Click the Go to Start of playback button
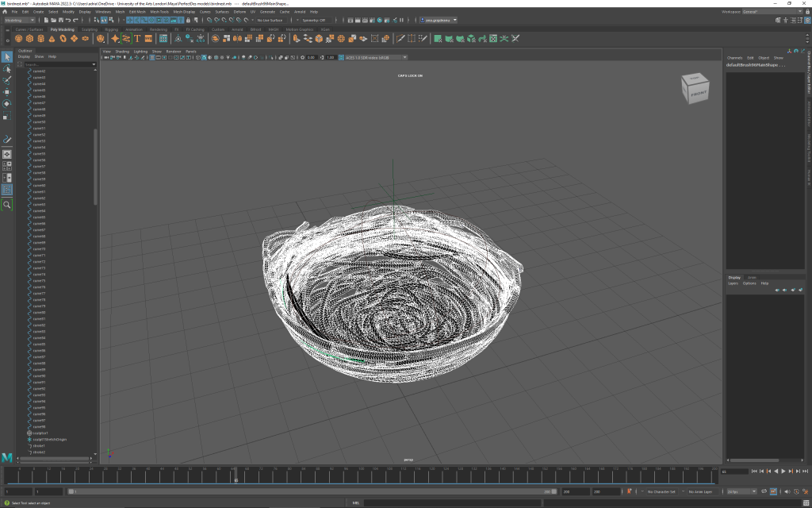The width and height of the screenshot is (812, 508). click(754, 471)
